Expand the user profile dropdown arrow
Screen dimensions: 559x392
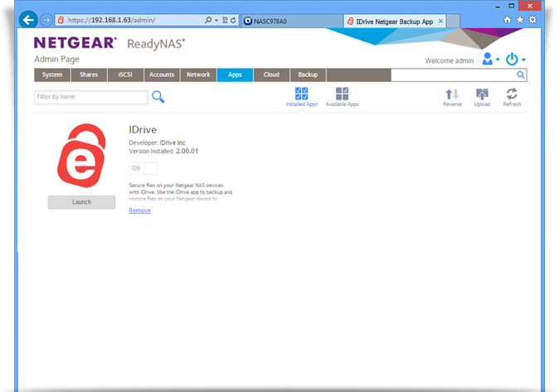coord(498,60)
